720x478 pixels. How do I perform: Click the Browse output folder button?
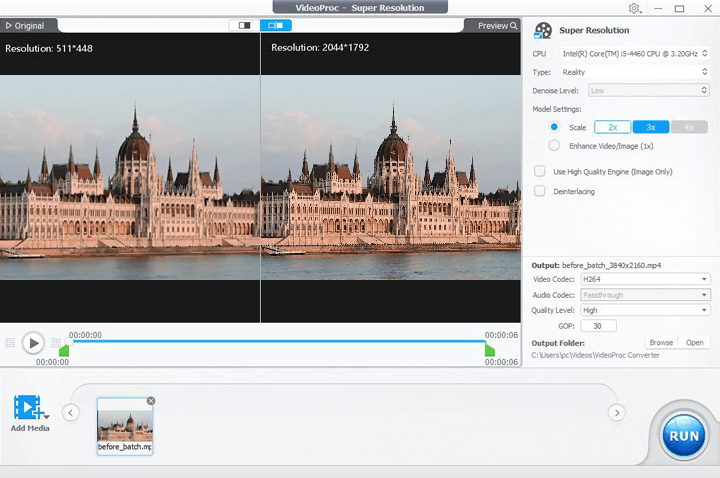click(x=660, y=342)
